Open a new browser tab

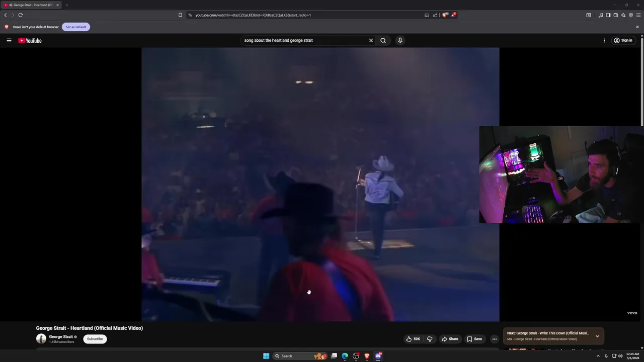click(66, 5)
